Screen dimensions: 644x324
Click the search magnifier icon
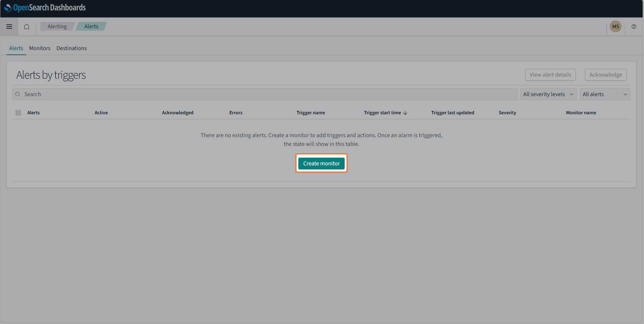point(18,94)
